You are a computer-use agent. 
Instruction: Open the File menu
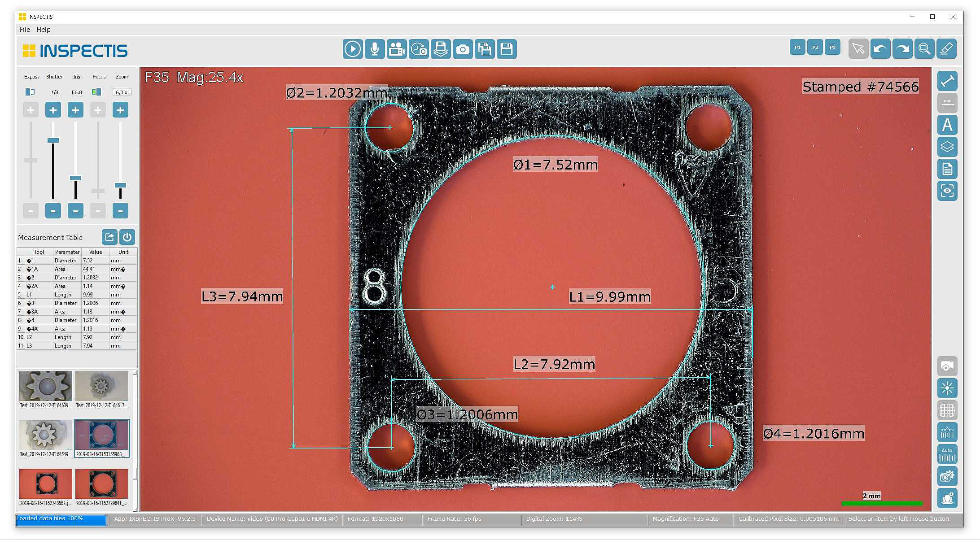pos(25,29)
